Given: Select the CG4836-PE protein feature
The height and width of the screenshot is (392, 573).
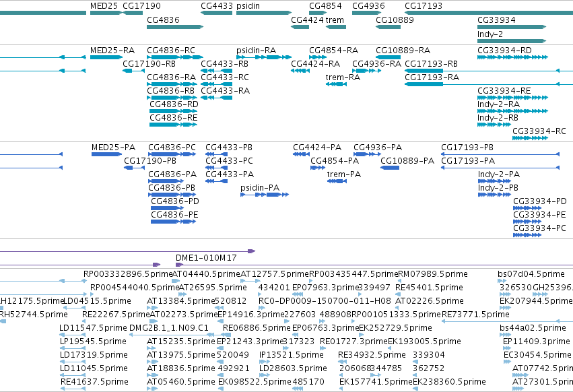Looking at the screenshot, I should (x=173, y=222).
